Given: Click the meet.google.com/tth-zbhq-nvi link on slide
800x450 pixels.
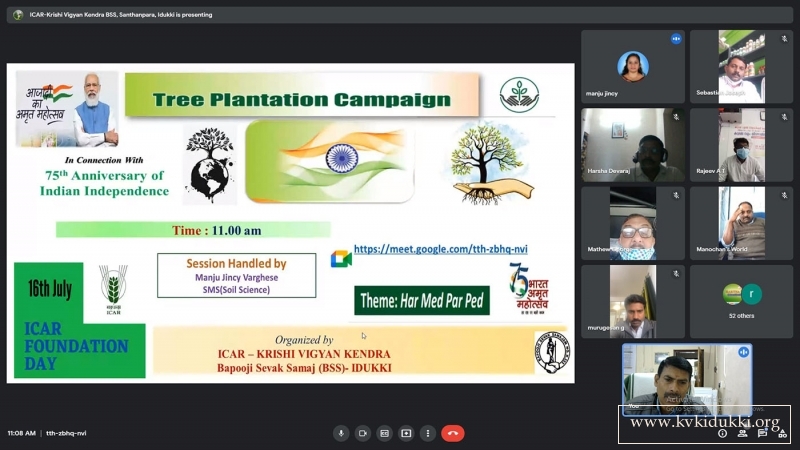Looking at the screenshot, I should [440, 249].
